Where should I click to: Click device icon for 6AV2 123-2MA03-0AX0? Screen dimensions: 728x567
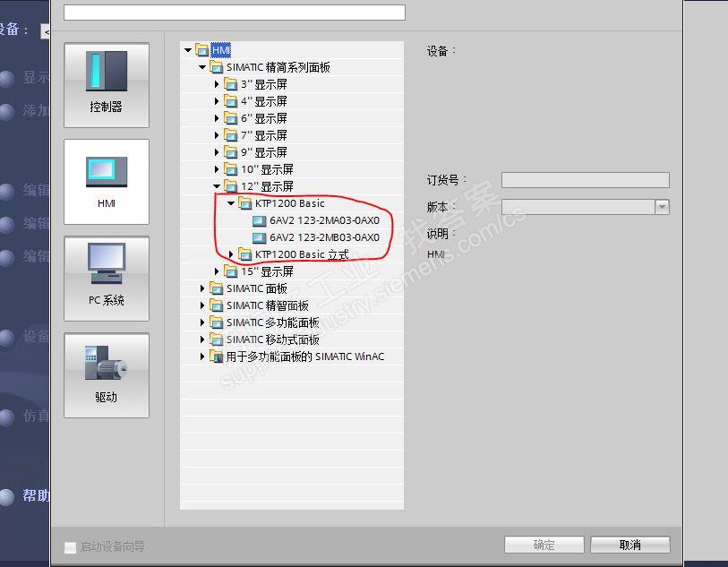(260, 220)
